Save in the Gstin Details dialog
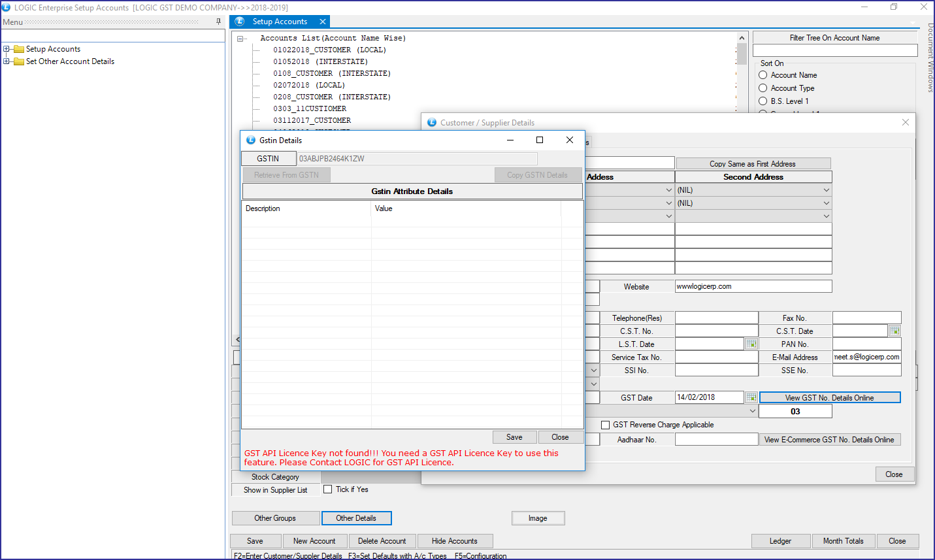This screenshot has width=935, height=560. click(514, 437)
